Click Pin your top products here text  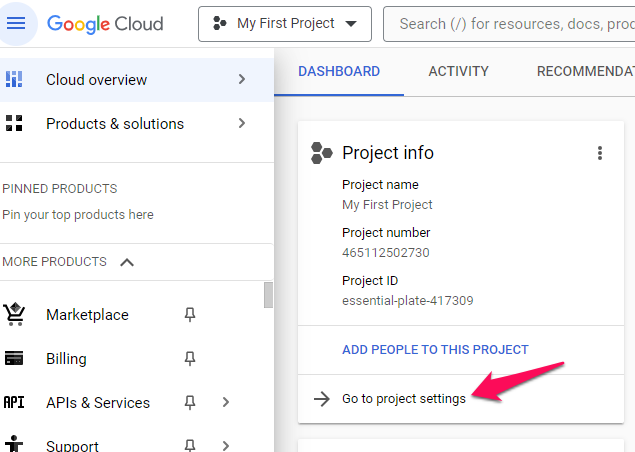click(78, 215)
